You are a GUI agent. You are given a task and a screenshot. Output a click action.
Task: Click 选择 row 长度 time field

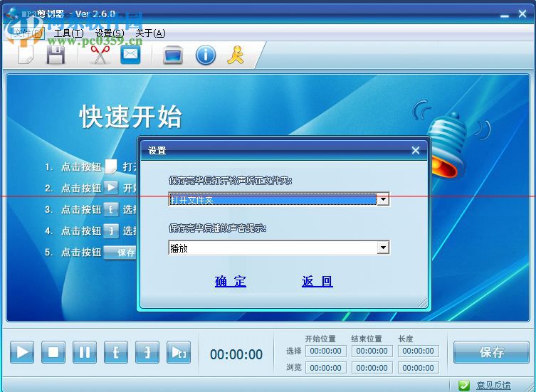(418, 351)
